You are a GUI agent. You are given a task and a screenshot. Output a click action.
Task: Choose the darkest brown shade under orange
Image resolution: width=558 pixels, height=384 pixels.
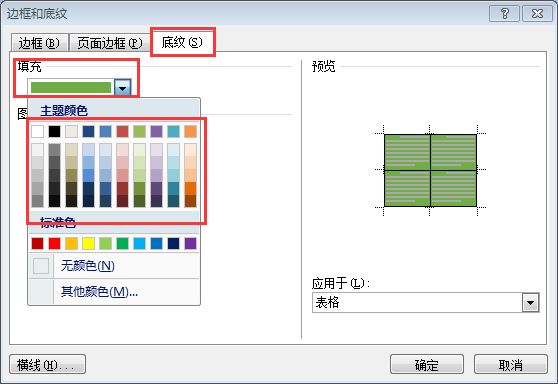190,201
